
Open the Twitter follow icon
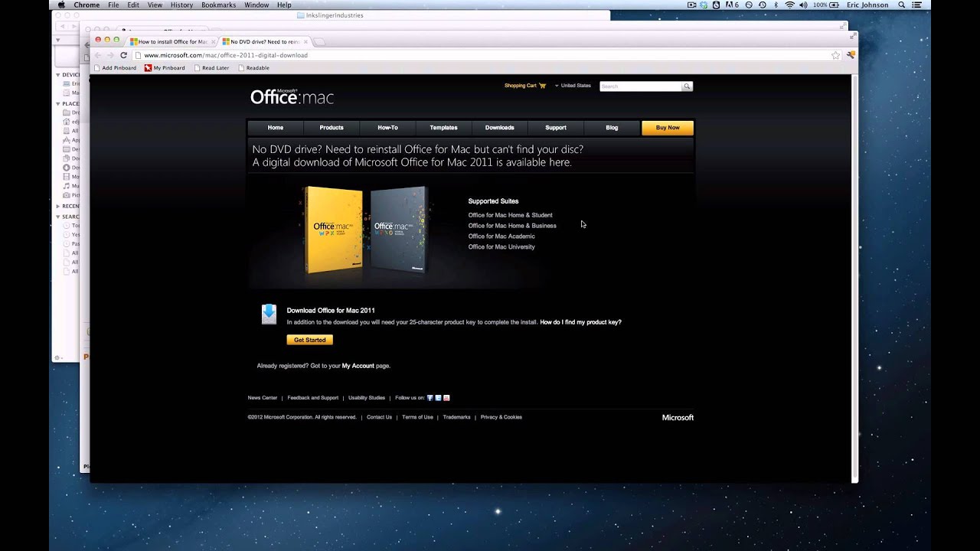pyautogui.click(x=438, y=398)
